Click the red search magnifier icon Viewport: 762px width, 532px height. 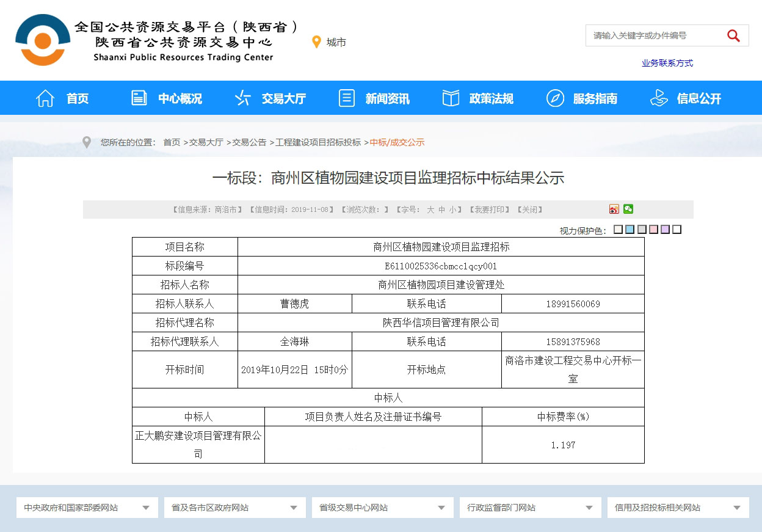(733, 35)
